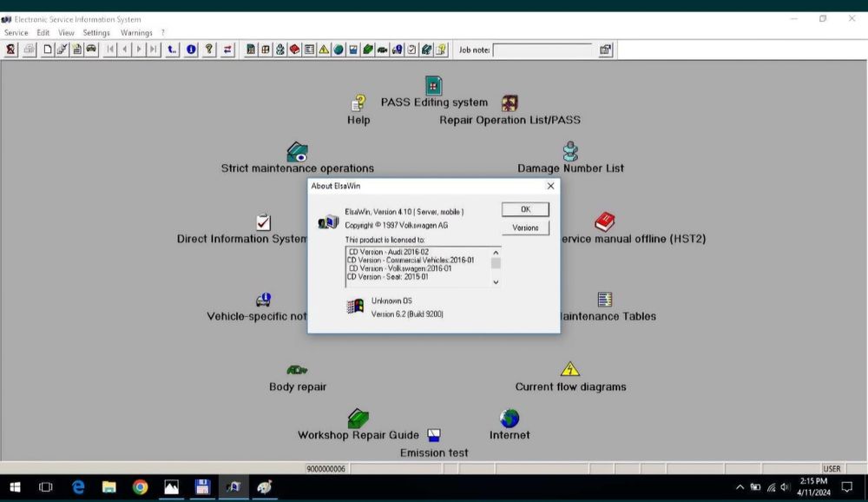
Task: Click the blue 't..' toolbar icon
Action: tap(172, 50)
